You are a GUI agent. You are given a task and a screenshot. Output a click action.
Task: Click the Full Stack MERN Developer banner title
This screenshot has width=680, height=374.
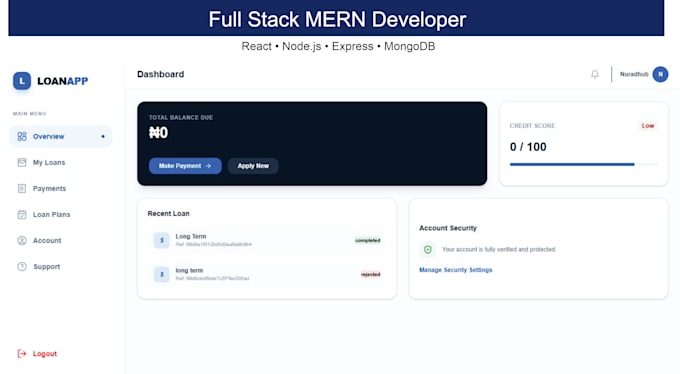pos(337,19)
